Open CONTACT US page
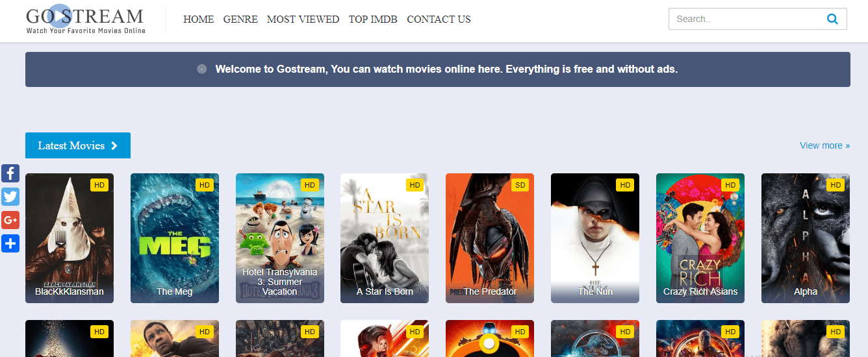Screen dimensions: 868x357 [x=439, y=19]
